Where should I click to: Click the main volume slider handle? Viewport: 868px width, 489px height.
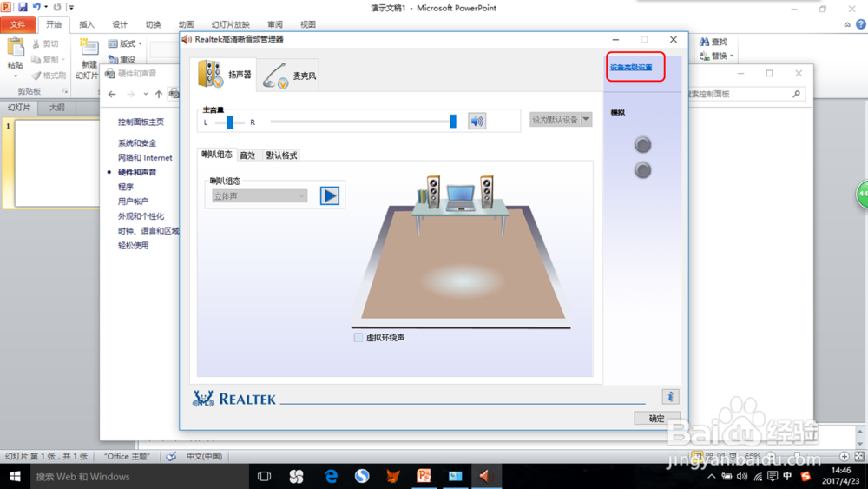click(453, 122)
